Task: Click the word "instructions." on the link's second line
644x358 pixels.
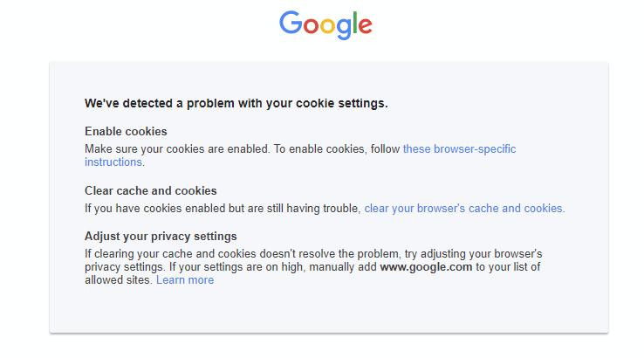Action: click(114, 162)
